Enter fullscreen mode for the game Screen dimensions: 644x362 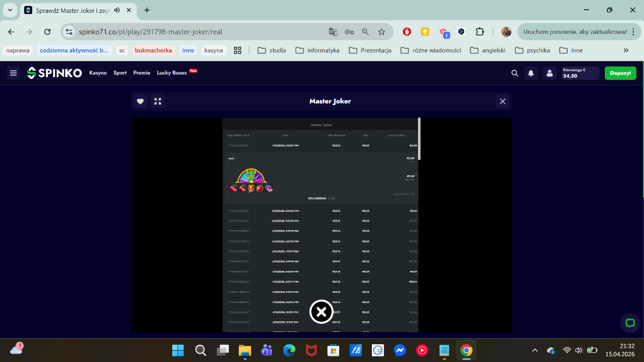tap(157, 101)
